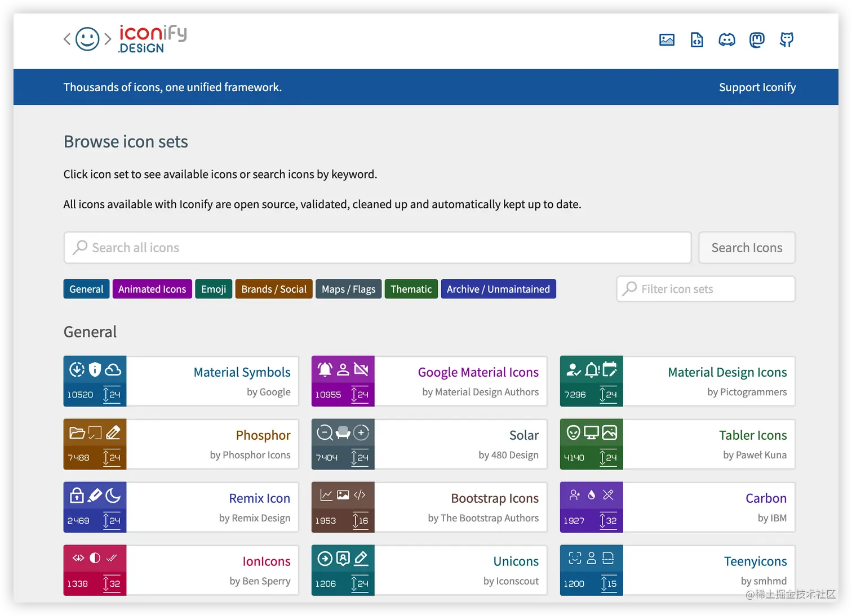Click the 'by Material Design Authors' text
Screen dimensions: 852x616
pyautogui.click(x=480, y=392)
